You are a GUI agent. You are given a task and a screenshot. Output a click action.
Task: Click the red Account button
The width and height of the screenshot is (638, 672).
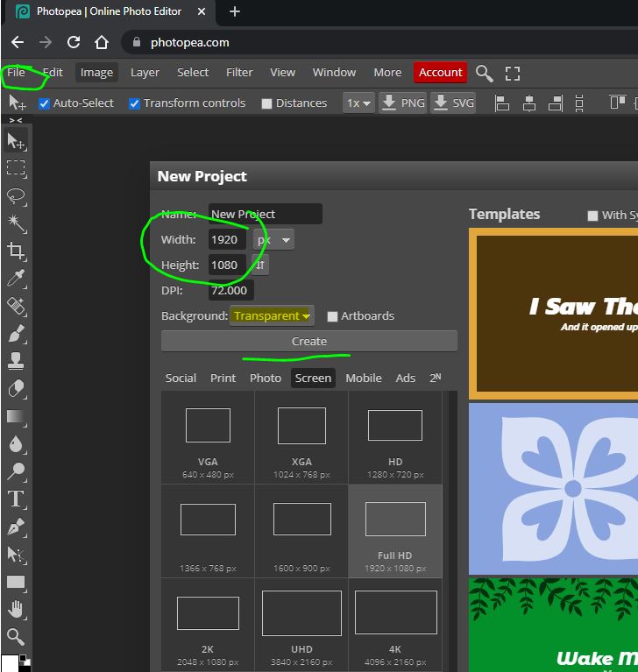pos(440,72)
